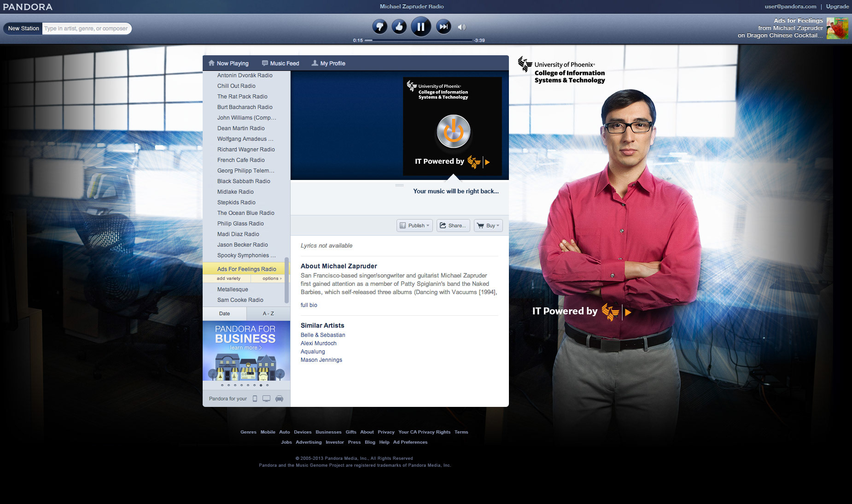The width and height of the screenshot is (852, 504).
Task: Open the full bio link
Action: (x=309, y=305)
